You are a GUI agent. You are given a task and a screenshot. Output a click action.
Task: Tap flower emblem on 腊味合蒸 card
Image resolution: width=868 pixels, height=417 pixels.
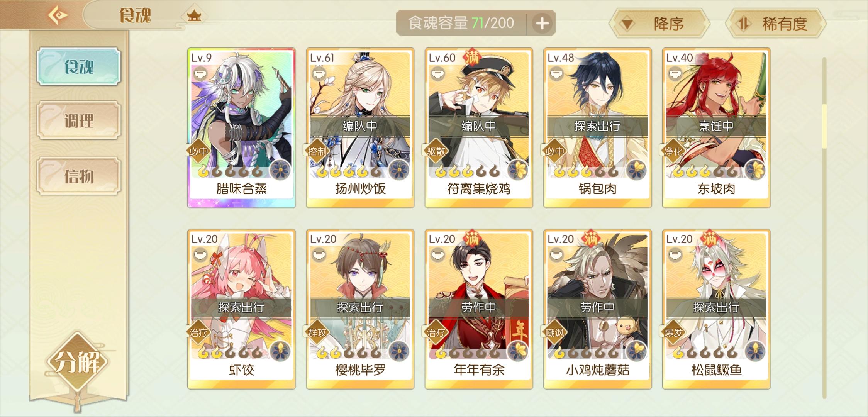pos(280,169)
